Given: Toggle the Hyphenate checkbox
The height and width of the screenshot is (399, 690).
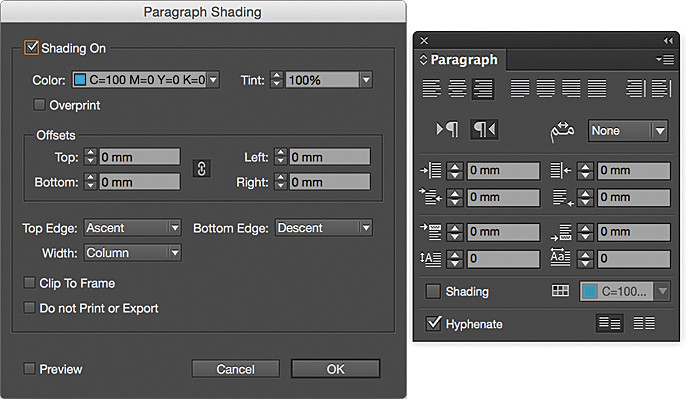Looking at the screenshot, I should tap(433, 323).
